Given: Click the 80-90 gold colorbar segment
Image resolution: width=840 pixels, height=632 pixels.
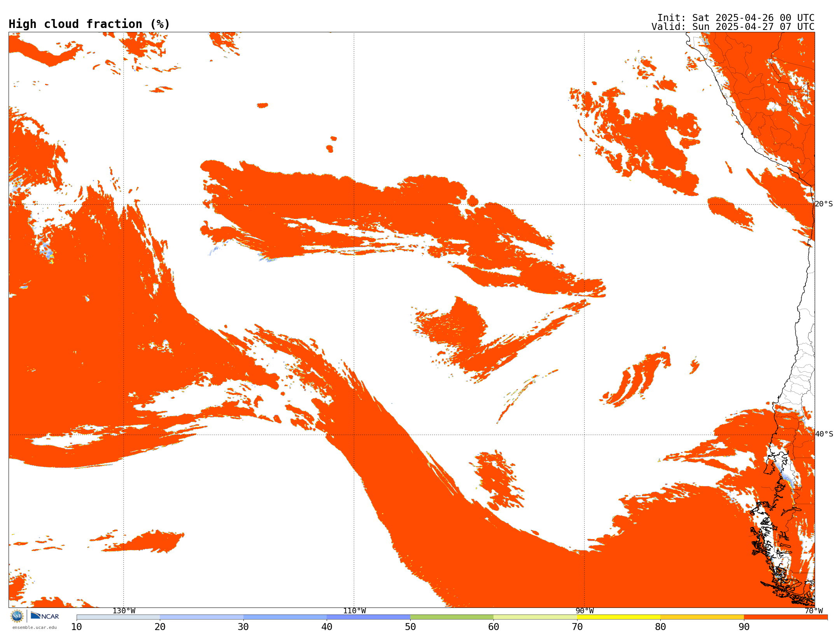Looking at the screenshot, I should click(x=702, y=617).
